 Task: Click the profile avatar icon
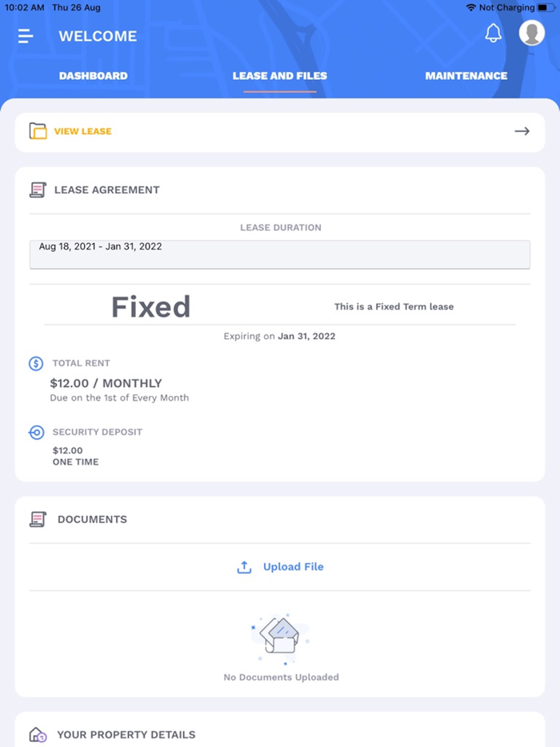[531, 34]
